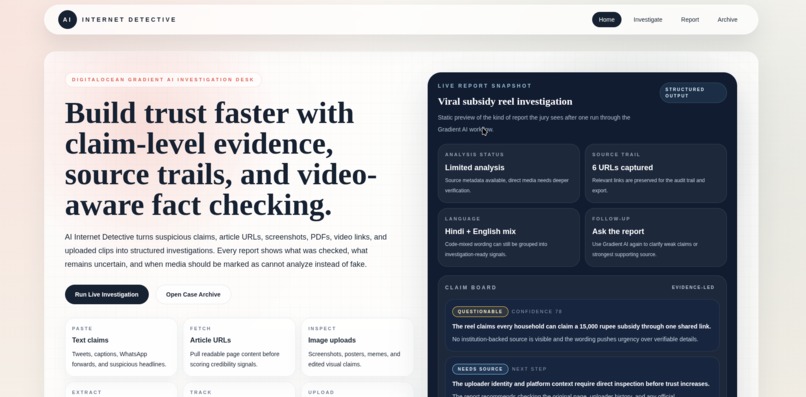Screen dimensions: 806x397
Task: Click the Ask the report card
Action: click(655, 237)
